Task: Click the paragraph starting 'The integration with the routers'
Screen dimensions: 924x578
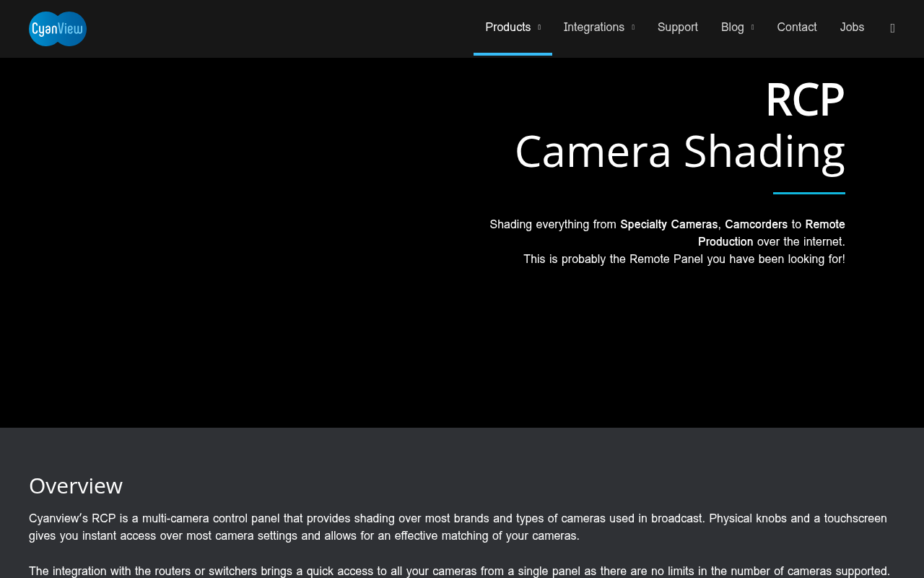Action: [x=459, y=571]
